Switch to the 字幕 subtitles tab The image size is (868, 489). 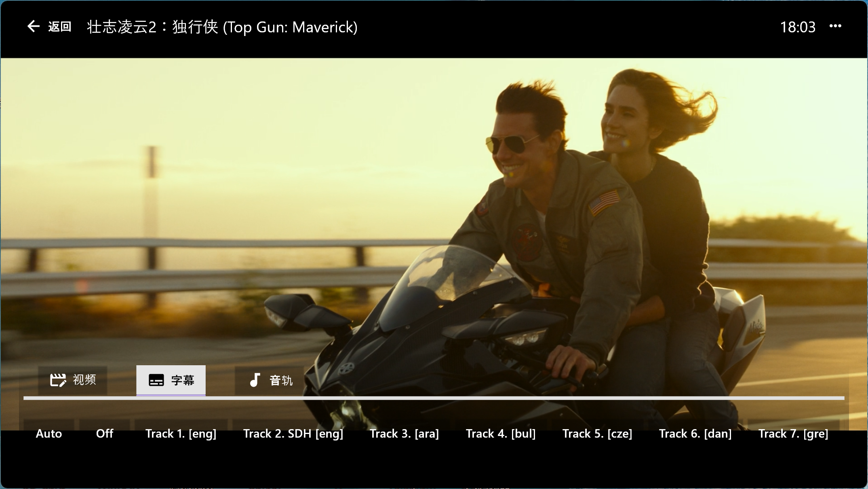pos(183,380)
